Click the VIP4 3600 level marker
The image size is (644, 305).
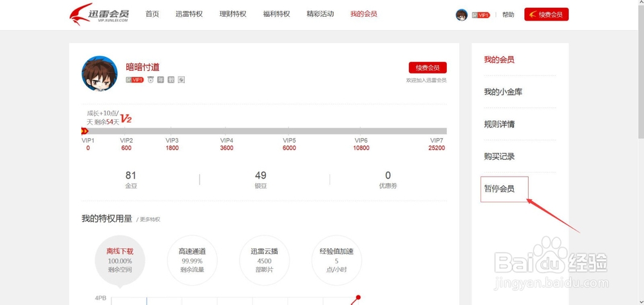(227, 144)
